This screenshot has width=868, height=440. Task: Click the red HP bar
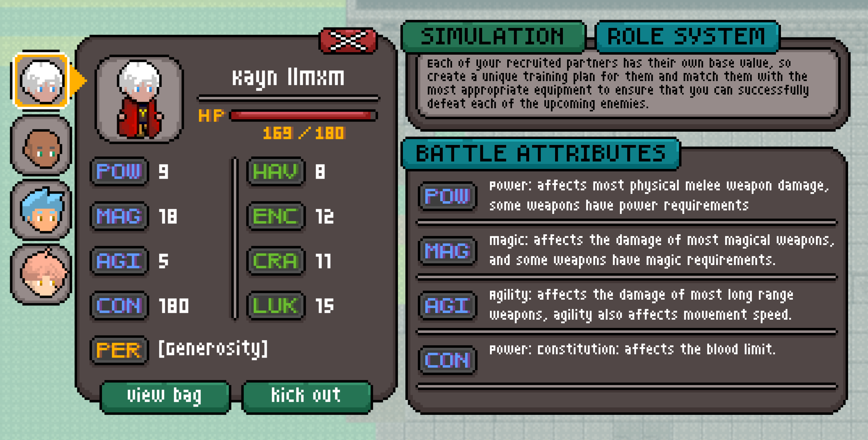[x=303, y=116]
